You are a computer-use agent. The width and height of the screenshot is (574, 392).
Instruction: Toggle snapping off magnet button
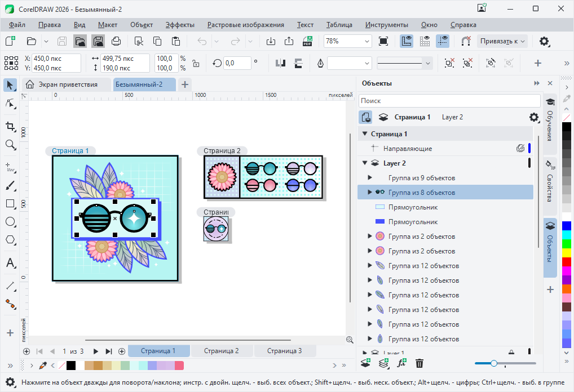pyautogui.click(x=466, y=41)
